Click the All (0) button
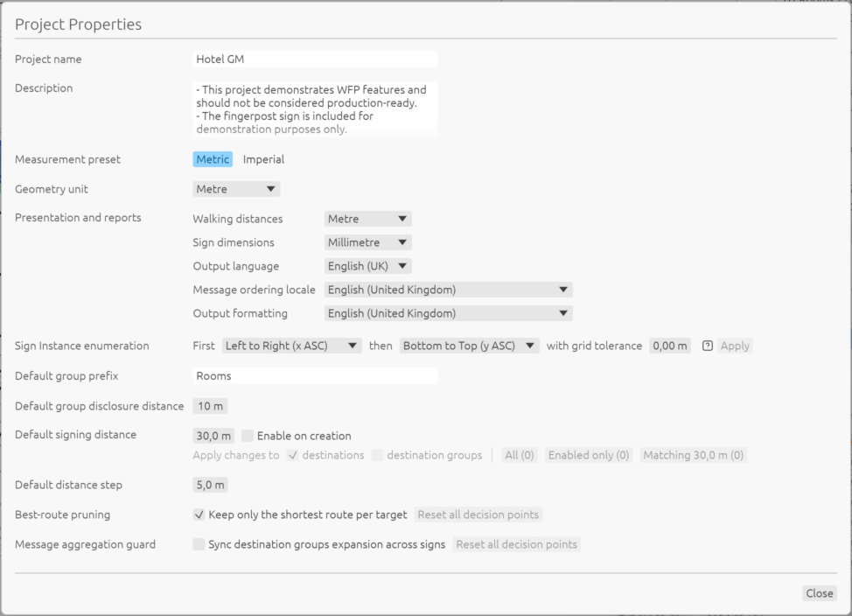 pyautogui.click(x=520, y=455)
